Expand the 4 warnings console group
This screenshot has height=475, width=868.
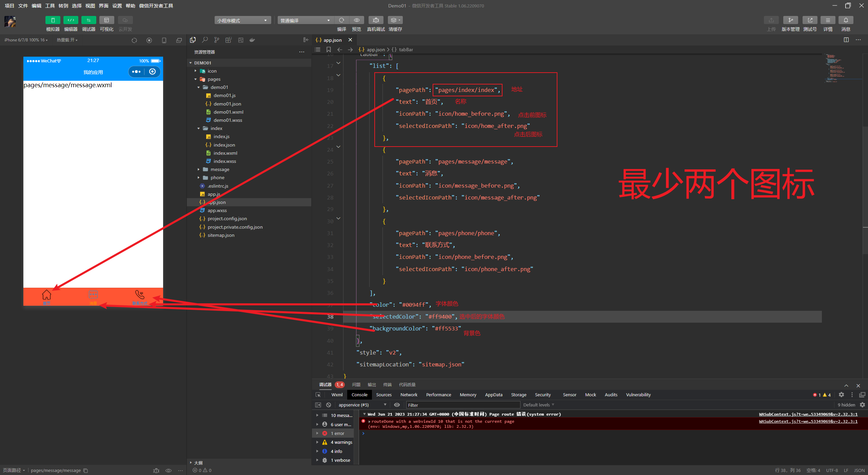point(317,442)
